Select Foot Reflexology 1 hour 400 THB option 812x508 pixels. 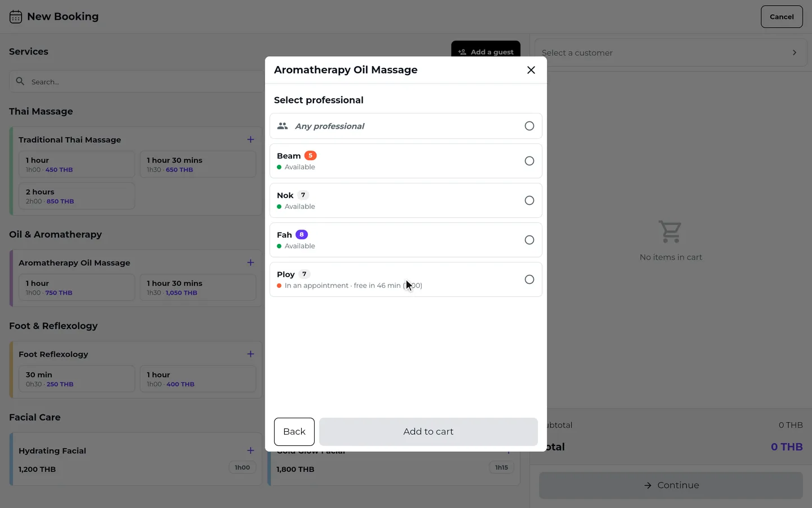coord(198,379)
